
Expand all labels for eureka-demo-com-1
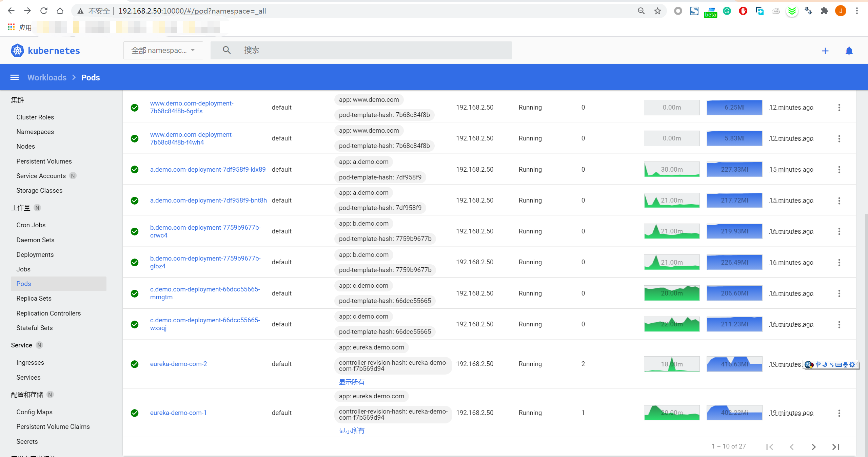[x=351, y=431]
